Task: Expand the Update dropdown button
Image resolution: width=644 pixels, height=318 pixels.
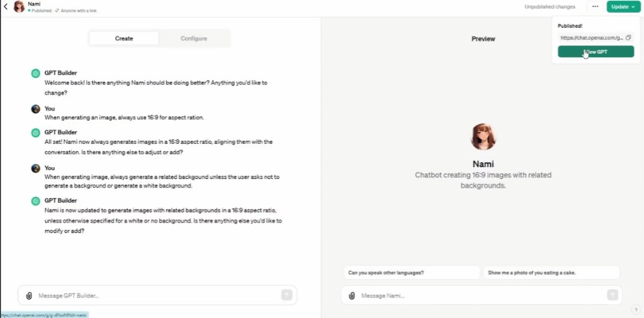Action: coord(623,7)
